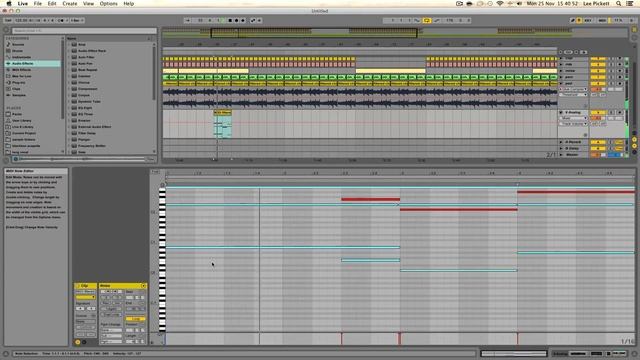This screenshot has height=360, width=640.
Task: Open Packs in Places
Action: coord(17,114)
